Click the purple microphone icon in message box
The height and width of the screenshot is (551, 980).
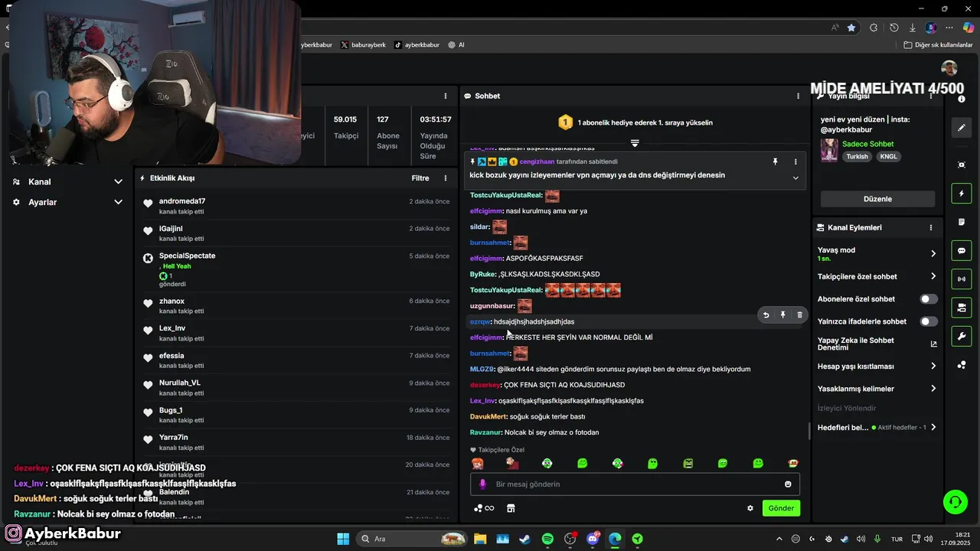point(482,484)
